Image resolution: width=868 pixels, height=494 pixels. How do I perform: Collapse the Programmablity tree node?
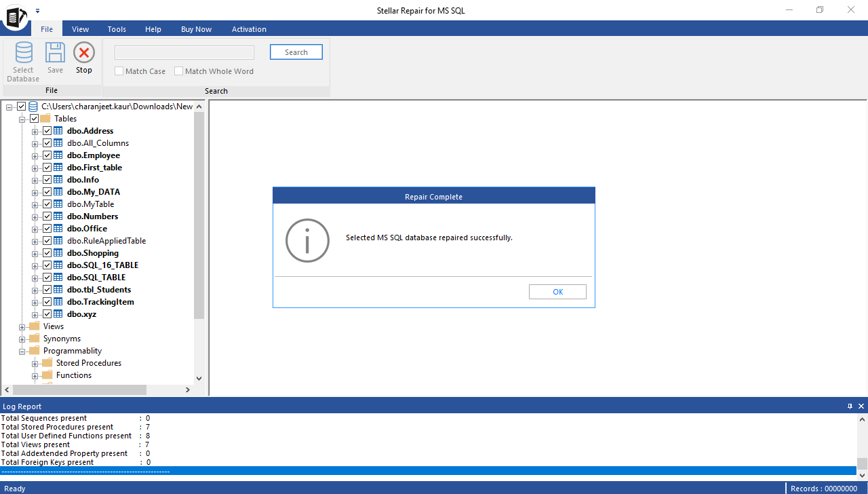22,351
